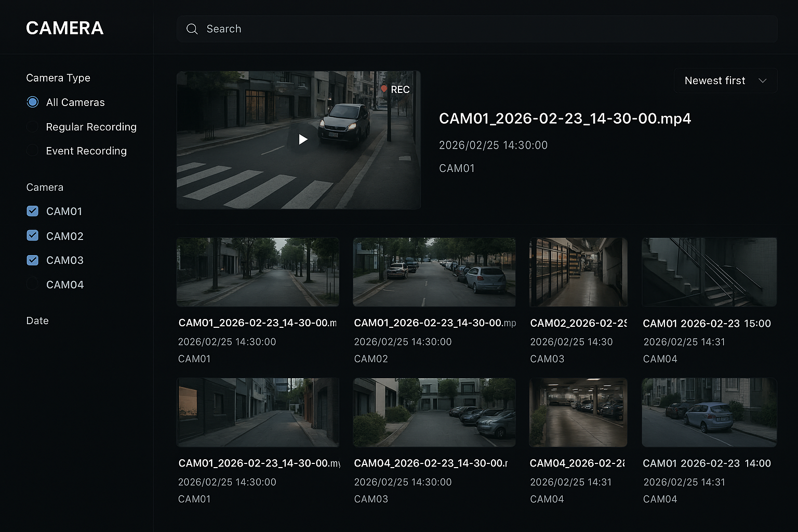The height and width of the screenshot is (532, 798).
Task: Open the featured CAM01_2026-02-23_14-30-00.mp4 title
Action: pos(565,118)
